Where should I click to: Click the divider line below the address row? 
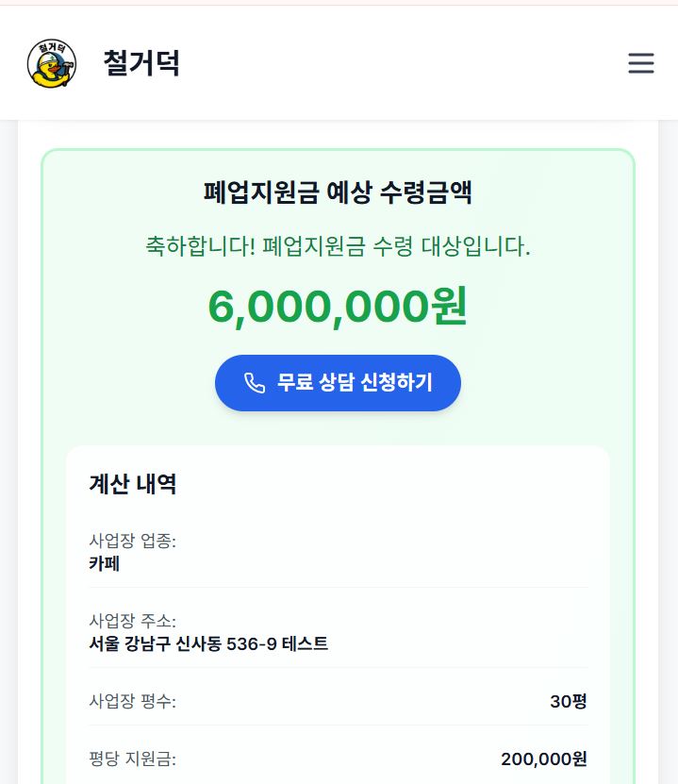pyautogui.click(x=338, y=667)
